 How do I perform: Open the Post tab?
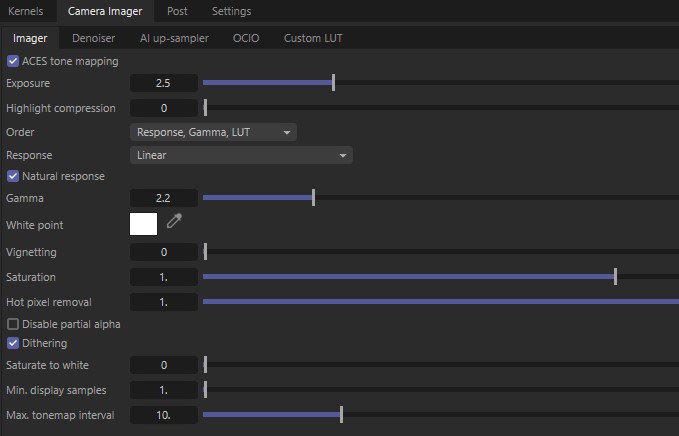click(x=177, y=11)
